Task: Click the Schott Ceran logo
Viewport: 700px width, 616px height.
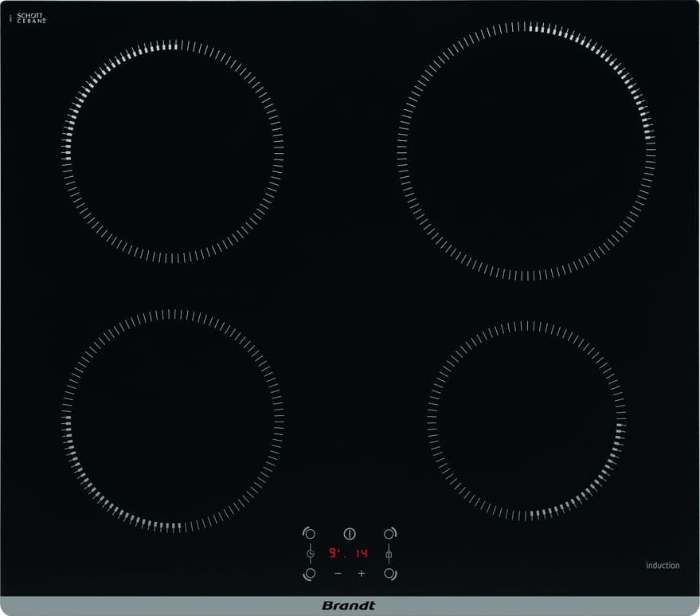Action: (31, 18)
